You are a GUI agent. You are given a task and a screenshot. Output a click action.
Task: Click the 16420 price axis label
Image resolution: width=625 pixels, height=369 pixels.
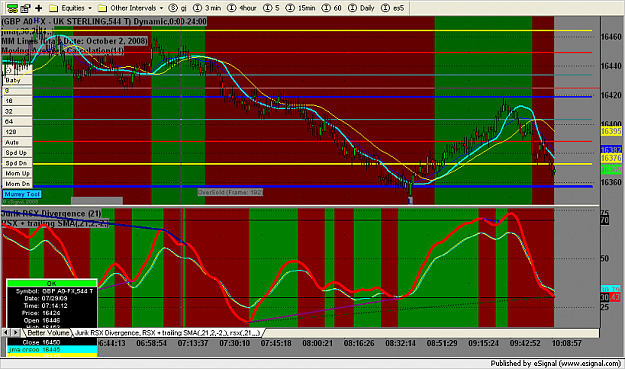[x=611, y=95]
